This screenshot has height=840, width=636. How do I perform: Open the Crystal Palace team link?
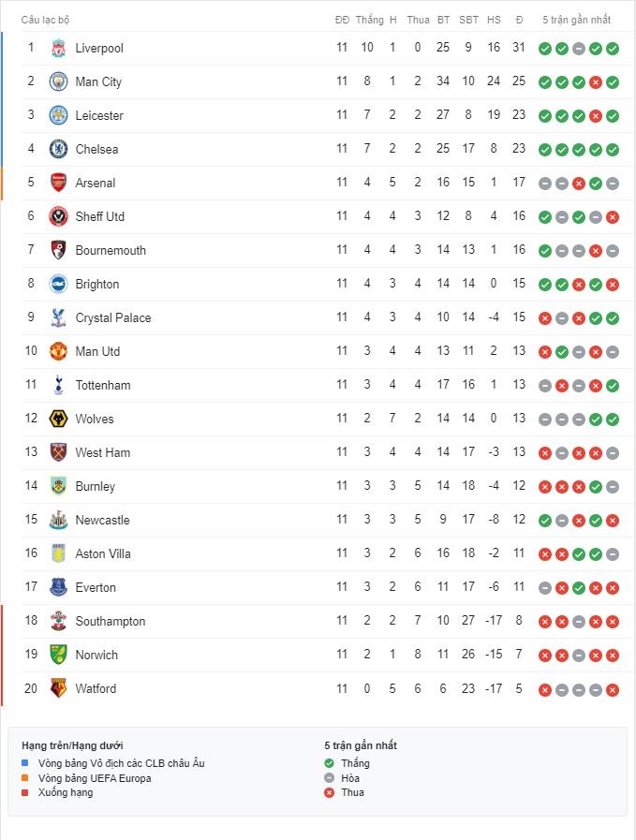point(112,317)
